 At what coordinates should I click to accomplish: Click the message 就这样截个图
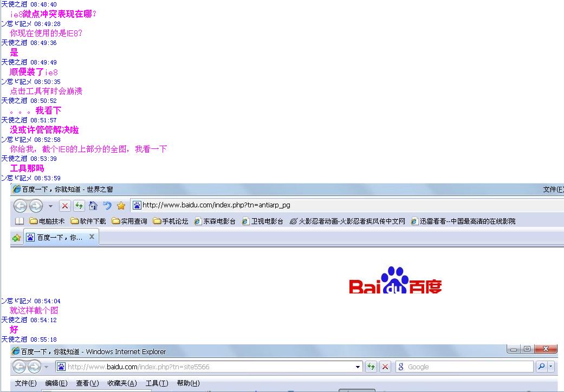coord(34,310)
